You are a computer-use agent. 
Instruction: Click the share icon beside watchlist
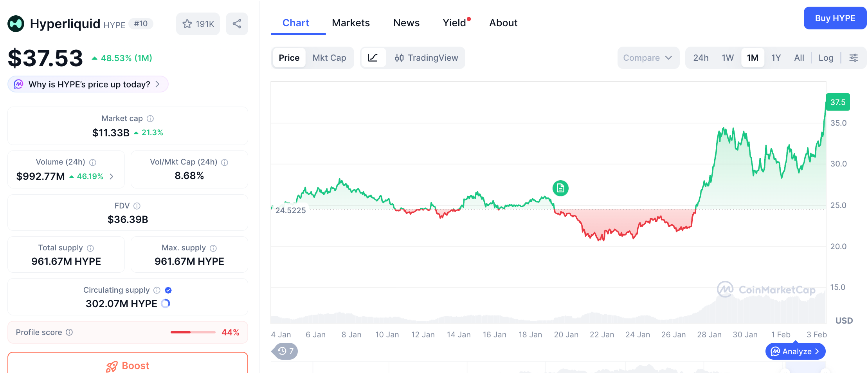[237, 24]
